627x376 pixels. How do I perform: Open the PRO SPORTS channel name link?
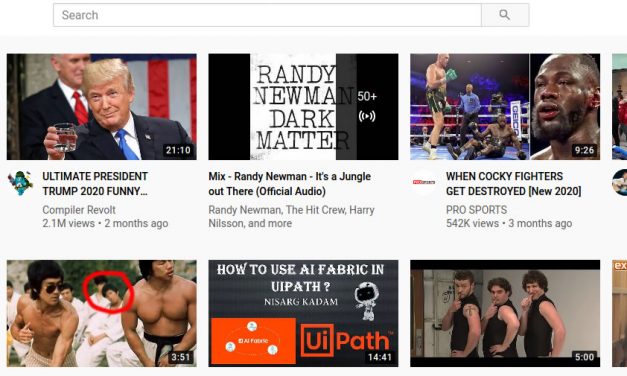tap(476, 210)
